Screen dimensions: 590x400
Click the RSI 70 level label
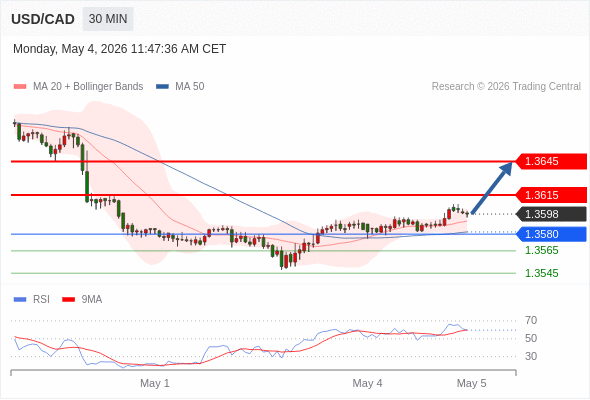(x=531, y=321)
